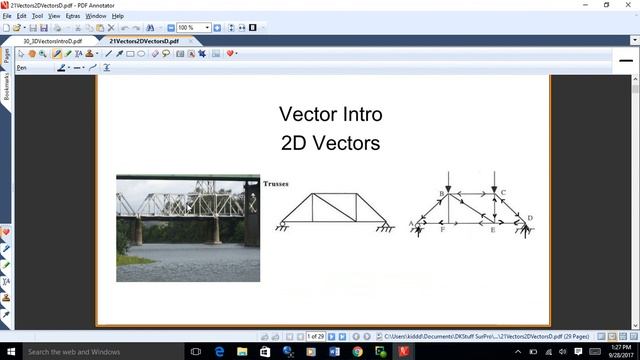Open the Edit menu

point(22,16)
